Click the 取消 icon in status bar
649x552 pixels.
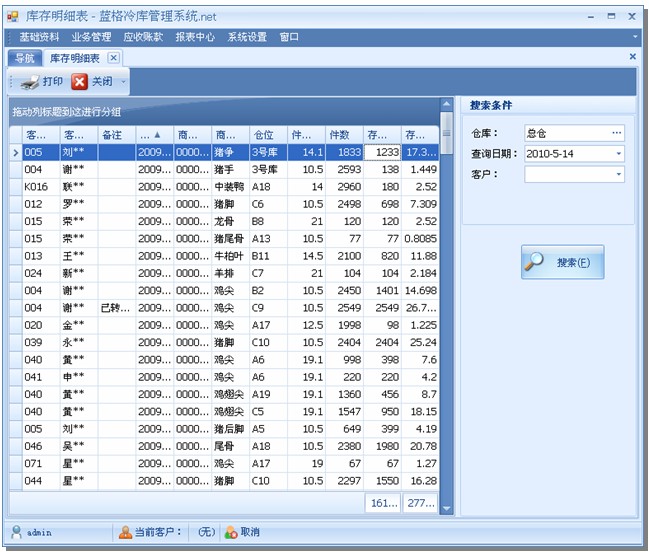(x=231, y=532)
